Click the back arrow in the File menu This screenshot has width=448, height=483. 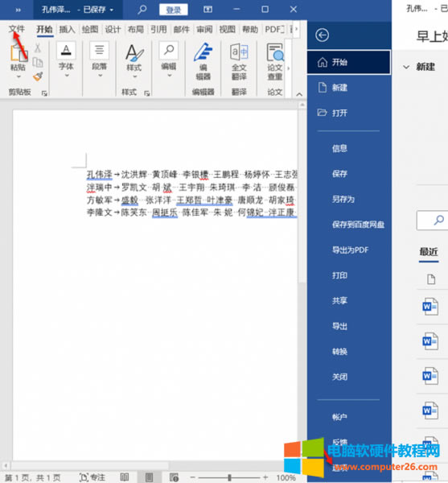pyautogui.click(x=323, y=35)
